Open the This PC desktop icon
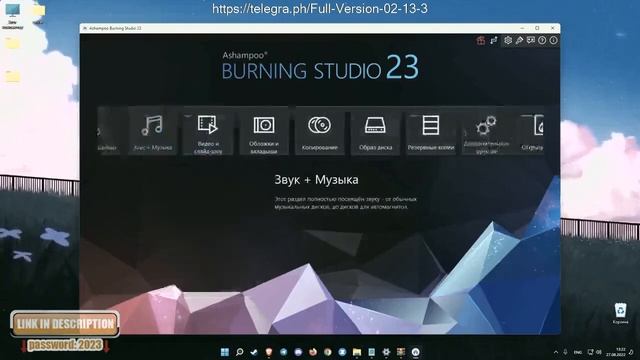Image resolution: width=640 pixels, height=360 pixels. (x=13, y=16)
